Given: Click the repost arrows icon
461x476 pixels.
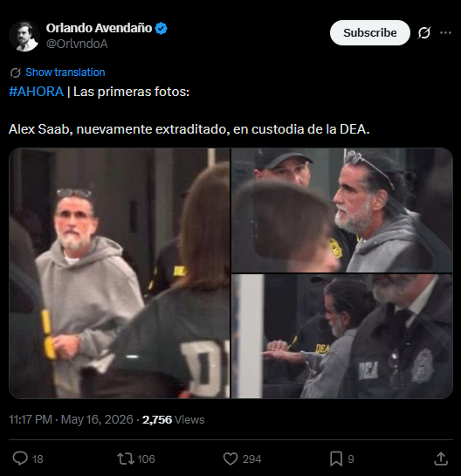Looking at the screenshot, I should 126,459.
